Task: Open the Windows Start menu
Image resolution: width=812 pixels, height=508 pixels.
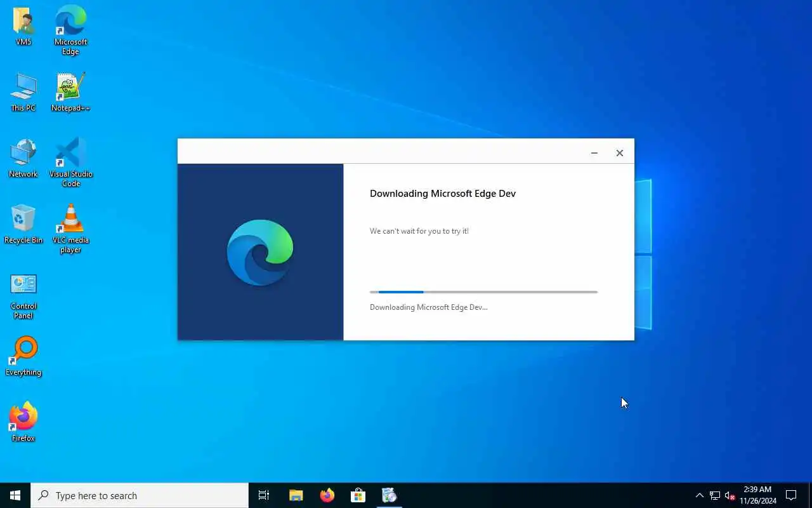Action: coord(15,495)
